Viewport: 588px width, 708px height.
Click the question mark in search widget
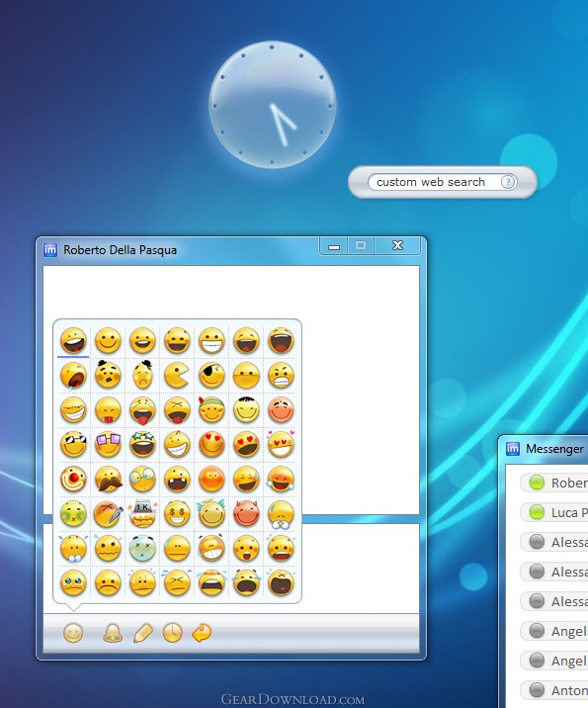click(508, 182)
